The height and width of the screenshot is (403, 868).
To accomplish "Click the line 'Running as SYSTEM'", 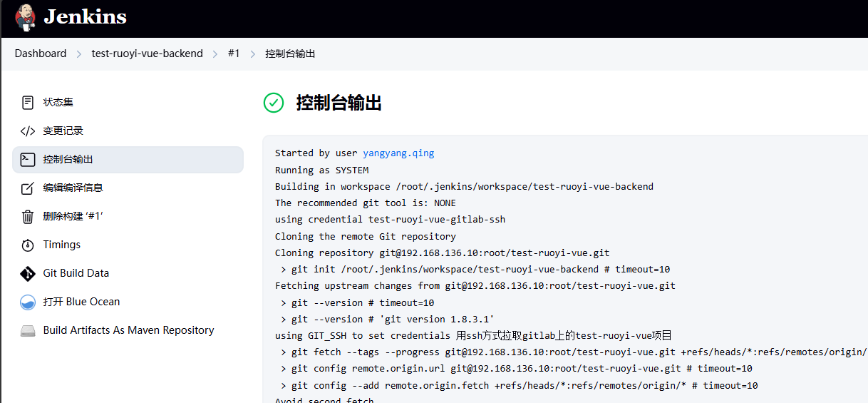I will 322,170.
